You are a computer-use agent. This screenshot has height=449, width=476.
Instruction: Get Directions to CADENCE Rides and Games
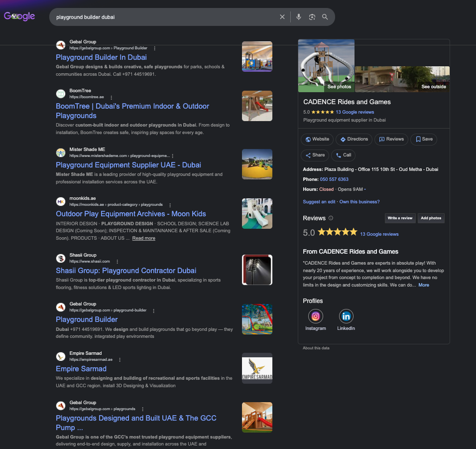click(354, 139)
